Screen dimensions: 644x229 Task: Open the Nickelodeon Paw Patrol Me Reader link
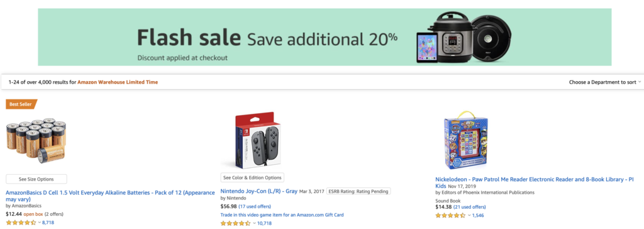[535, 182]
